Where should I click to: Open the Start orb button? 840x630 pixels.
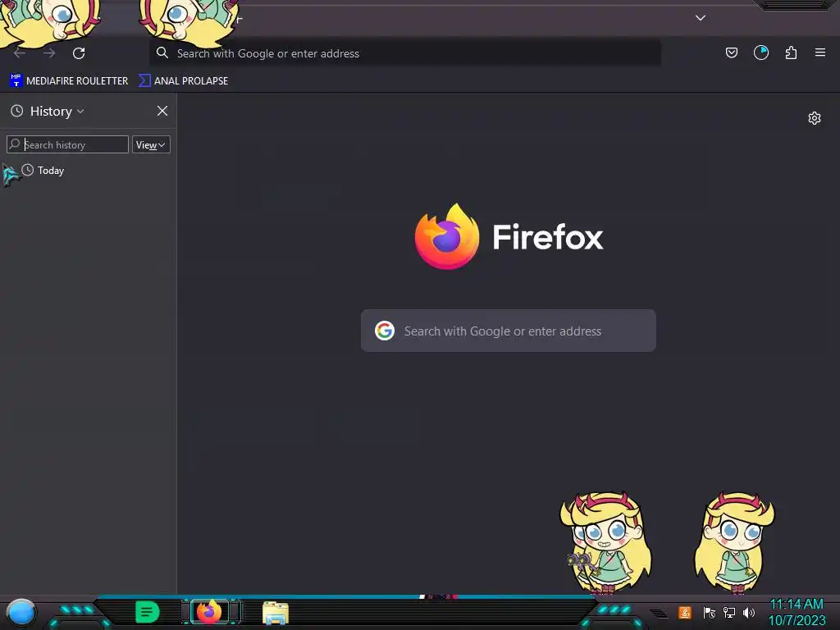pos(21,612)
